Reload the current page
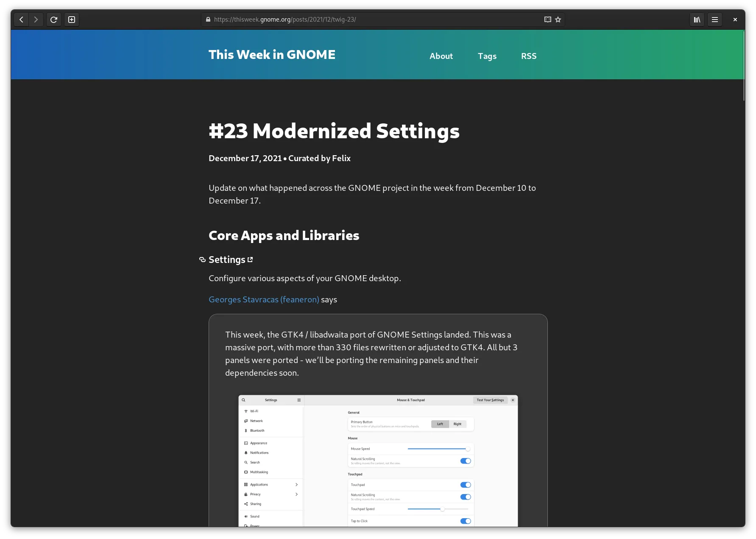The height and width of the screenshot is (539, 756). click(54, 20)
